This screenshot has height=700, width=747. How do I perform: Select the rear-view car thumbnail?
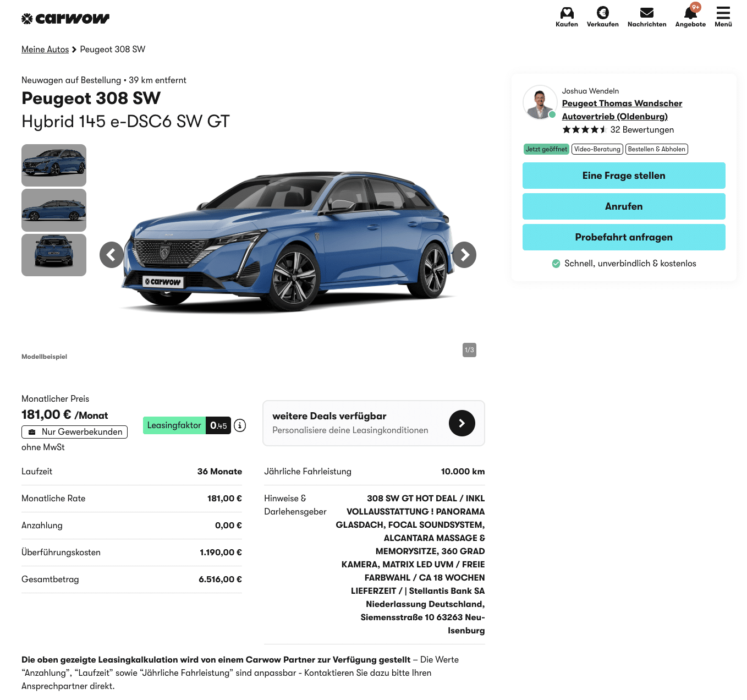coord(54,255)
